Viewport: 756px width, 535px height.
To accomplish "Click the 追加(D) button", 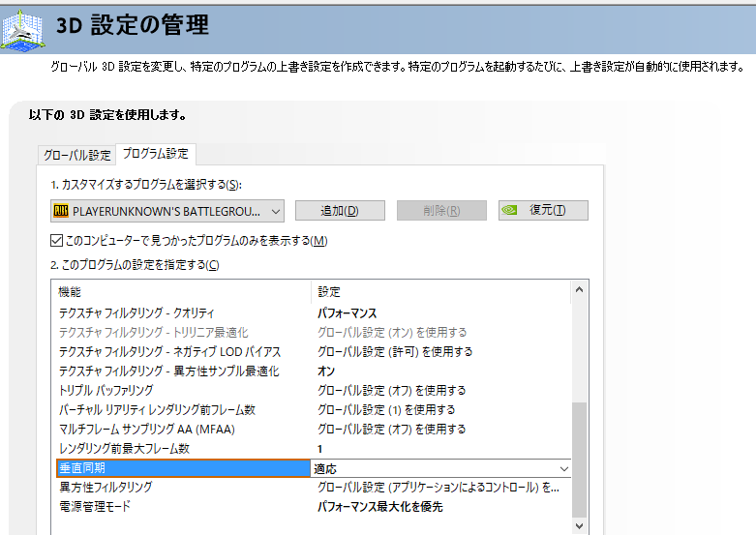I will coord(340,211).
